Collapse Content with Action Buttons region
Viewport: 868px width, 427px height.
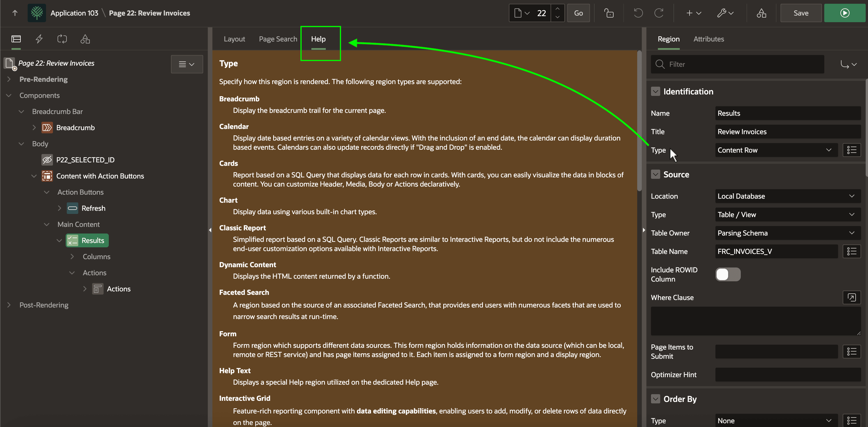34,176
